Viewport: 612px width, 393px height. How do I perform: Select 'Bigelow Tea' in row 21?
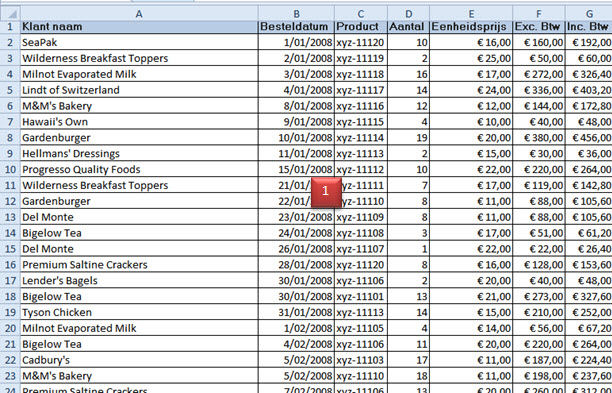[139, 344]
